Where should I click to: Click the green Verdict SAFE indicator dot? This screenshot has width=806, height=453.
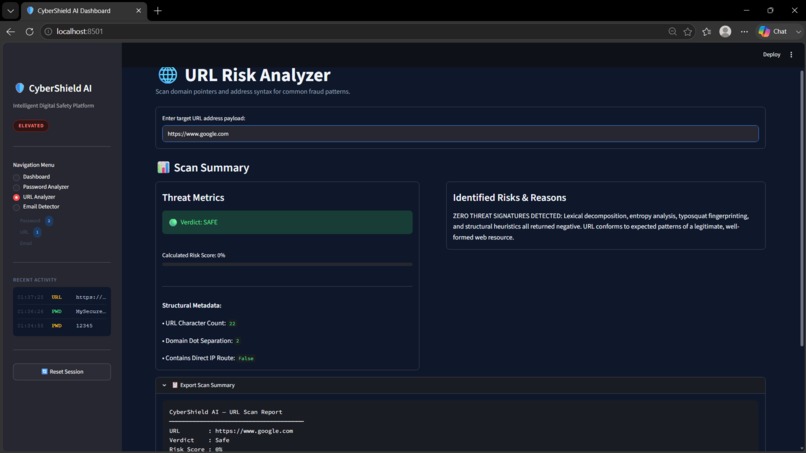click(x=173, y=223)
